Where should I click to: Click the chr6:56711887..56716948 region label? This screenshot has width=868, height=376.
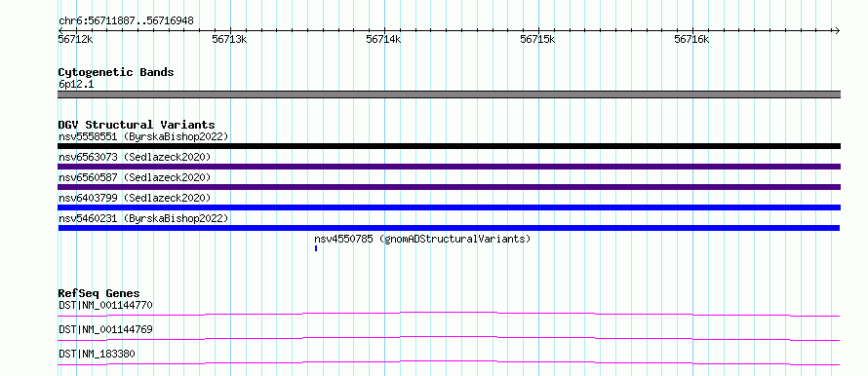point(126,21)
